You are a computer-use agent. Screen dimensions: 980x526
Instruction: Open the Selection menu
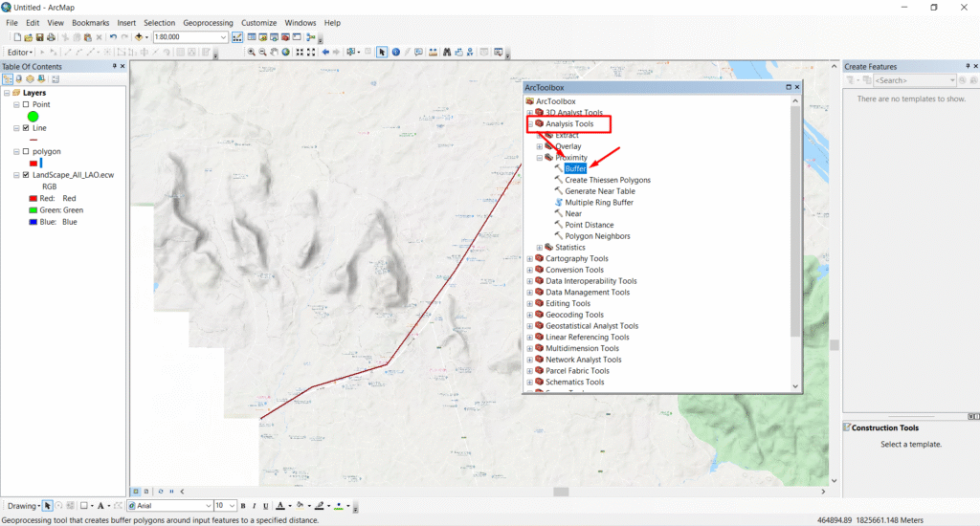tap(160, 23)
